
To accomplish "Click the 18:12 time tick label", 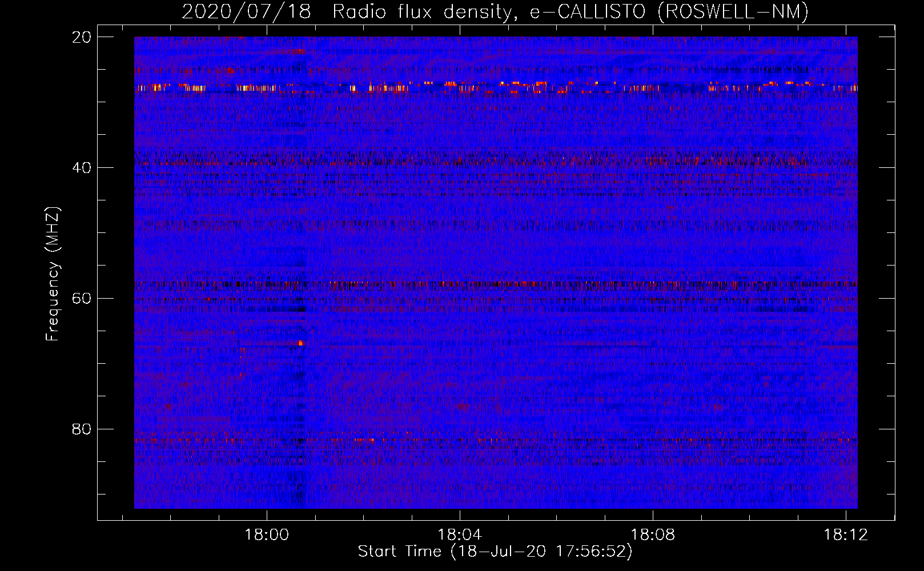I will click(846, 535).
